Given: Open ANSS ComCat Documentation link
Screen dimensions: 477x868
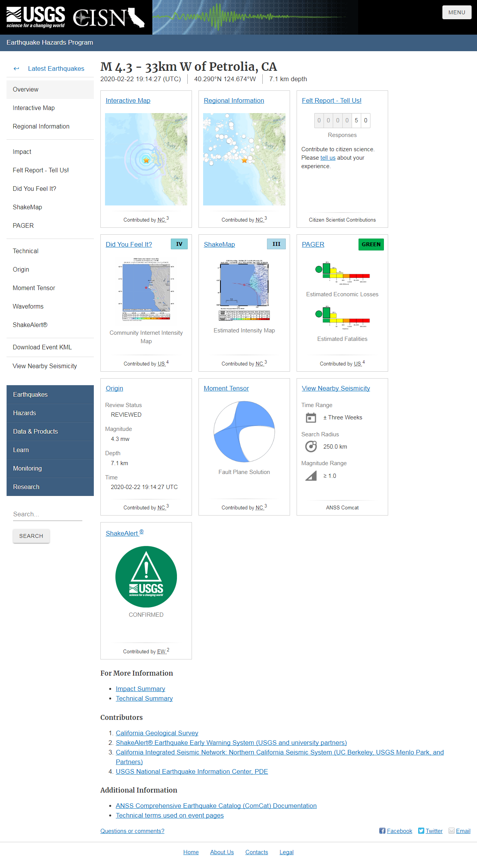Looking at the screenshot, I should [x=216, y=806].
